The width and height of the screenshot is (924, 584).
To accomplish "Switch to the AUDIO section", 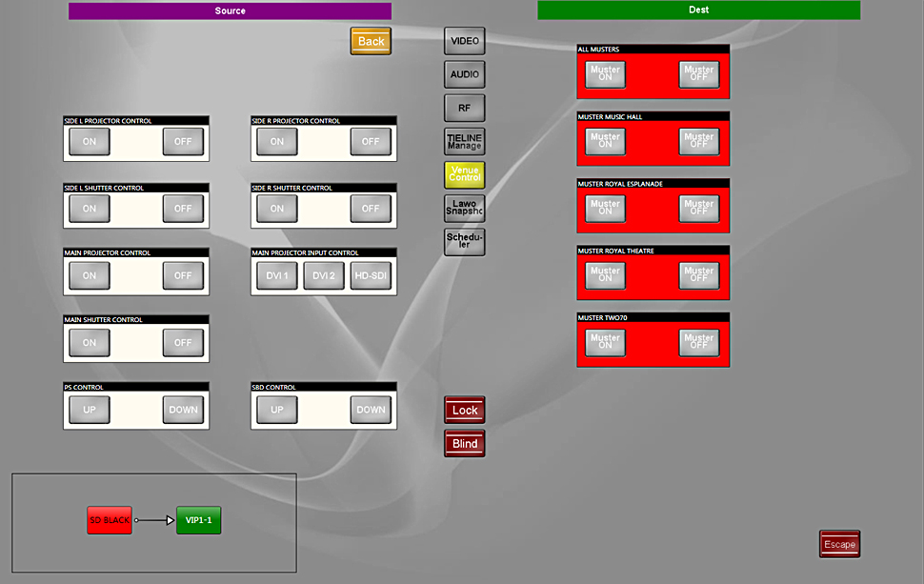I will tap(465, 74).
